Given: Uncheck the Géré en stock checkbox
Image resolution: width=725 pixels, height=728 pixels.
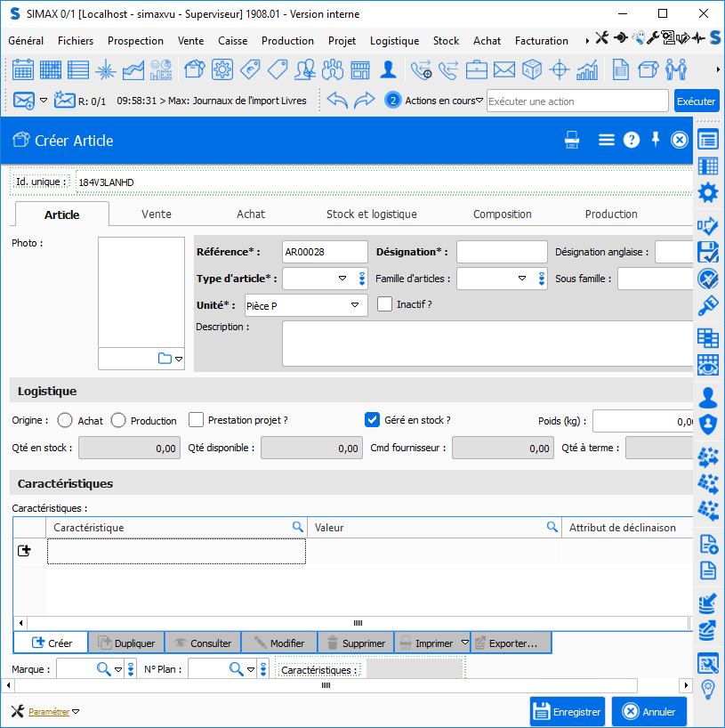Looking at the screenshot, I should point(373,419).
